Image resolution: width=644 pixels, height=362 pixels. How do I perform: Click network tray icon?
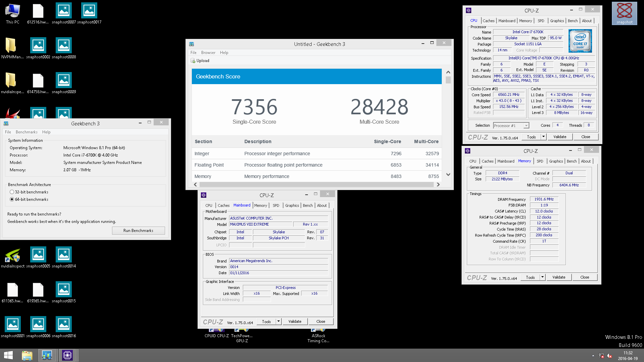601,356
